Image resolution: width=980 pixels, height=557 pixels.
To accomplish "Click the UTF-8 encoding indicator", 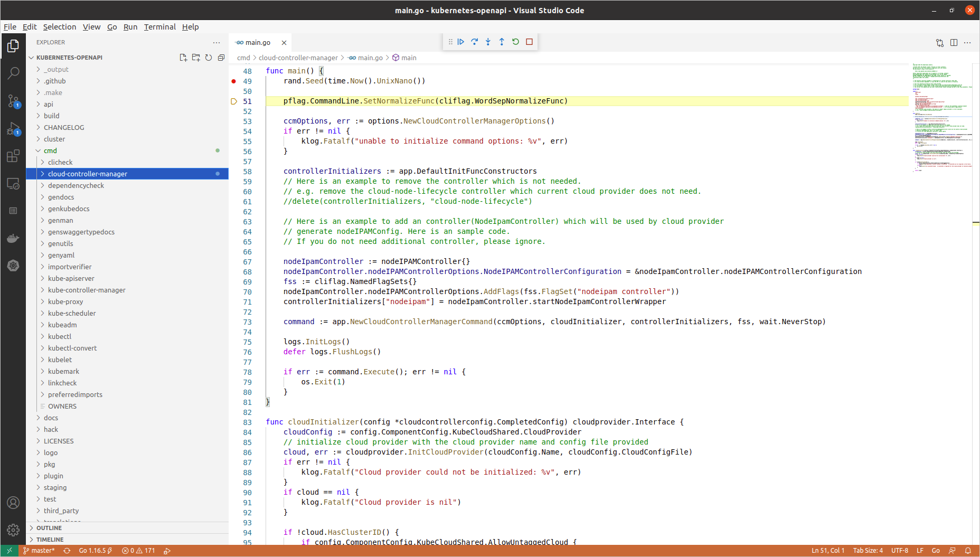I will coord(900,551).
